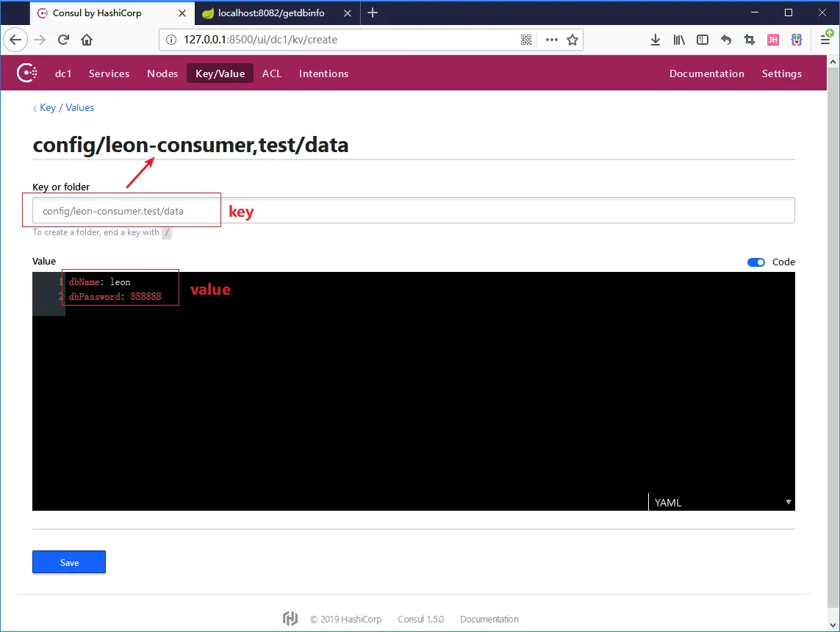The height and width of the screenshot is (632, 840).
Task: Go back with browser back arrow
Action: pyautogui.click(x=15, y=40)
